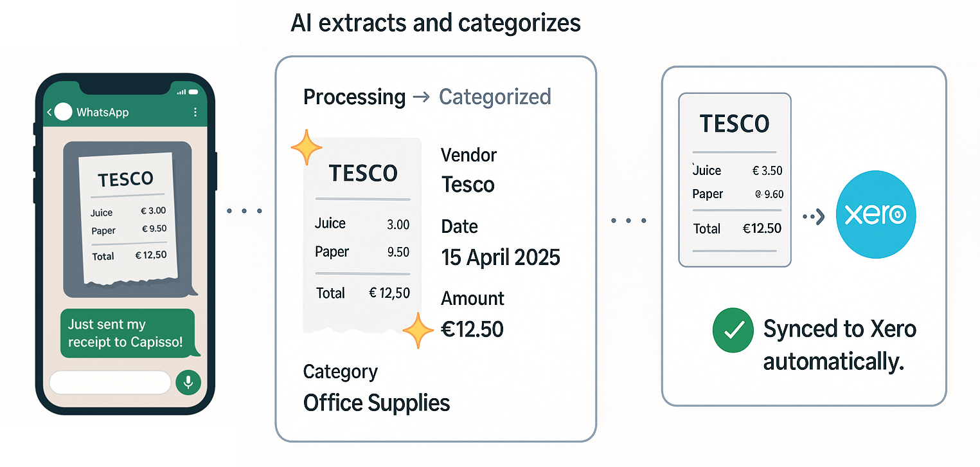Viewport: 980px width, 467px height.
Task: Tap the signal bars in phone status bar
Action: pos(181,92)
